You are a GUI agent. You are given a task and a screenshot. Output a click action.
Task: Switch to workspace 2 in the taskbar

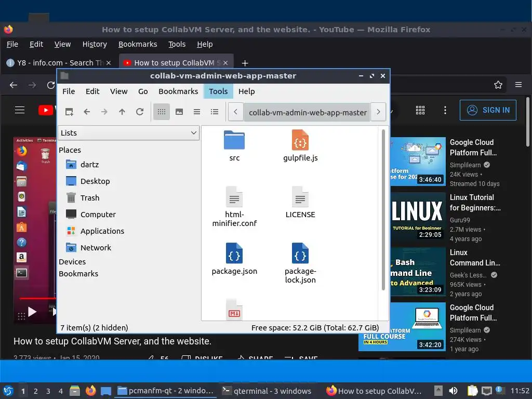coord(36,391)
